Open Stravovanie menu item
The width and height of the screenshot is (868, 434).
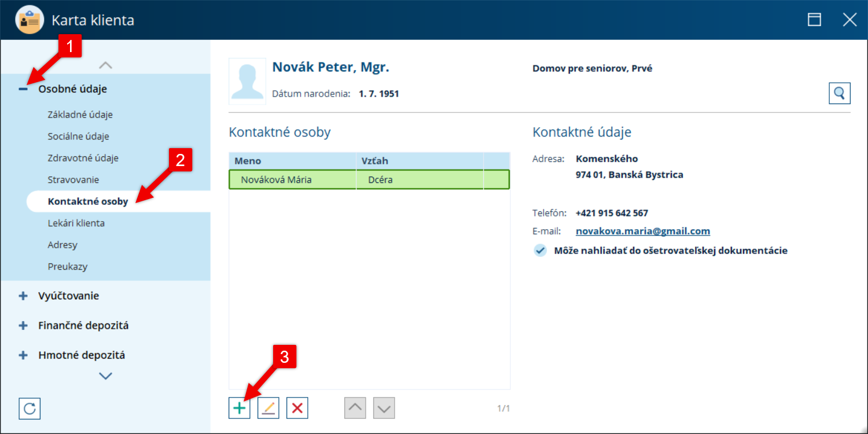73,180
